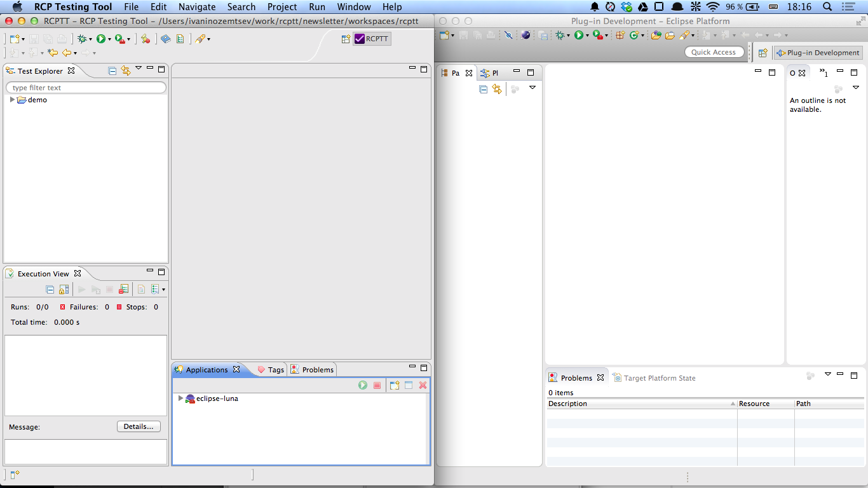Click the purple globe icon in Eclipse Platform toolbar

click(526, 35)
